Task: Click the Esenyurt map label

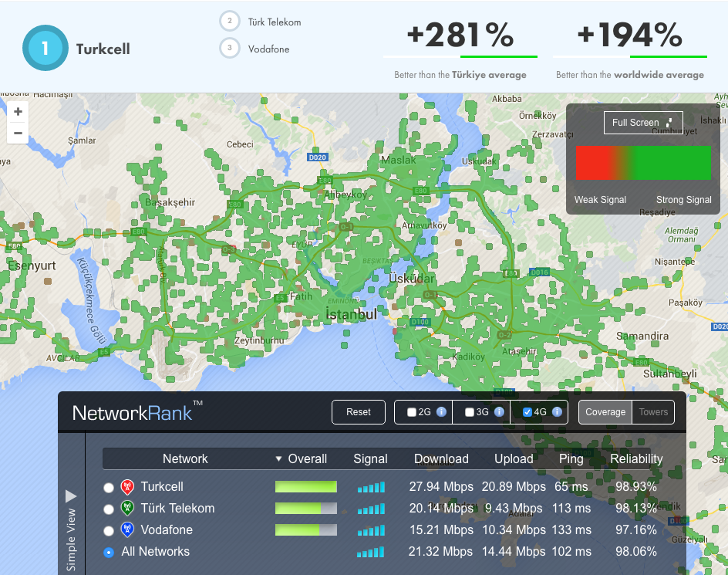Action: (32, 266)
